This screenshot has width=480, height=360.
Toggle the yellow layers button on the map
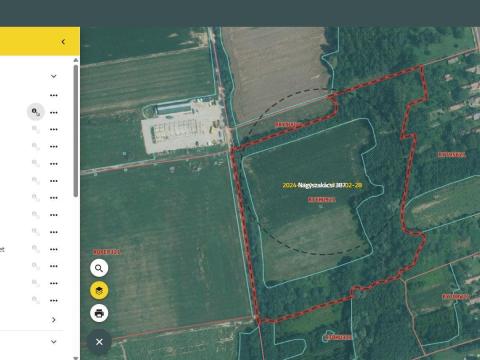[x=99, y=290]
